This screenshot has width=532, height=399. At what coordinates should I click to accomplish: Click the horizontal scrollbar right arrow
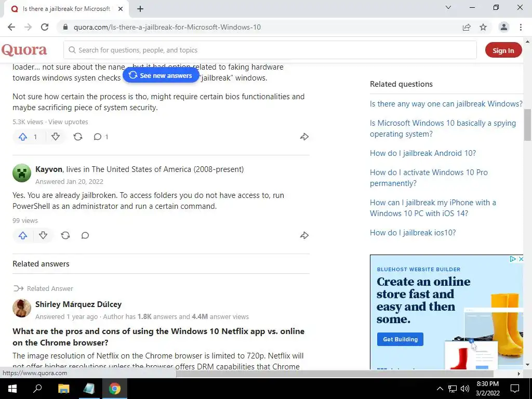pyautogui.click(x=519, y=374)
